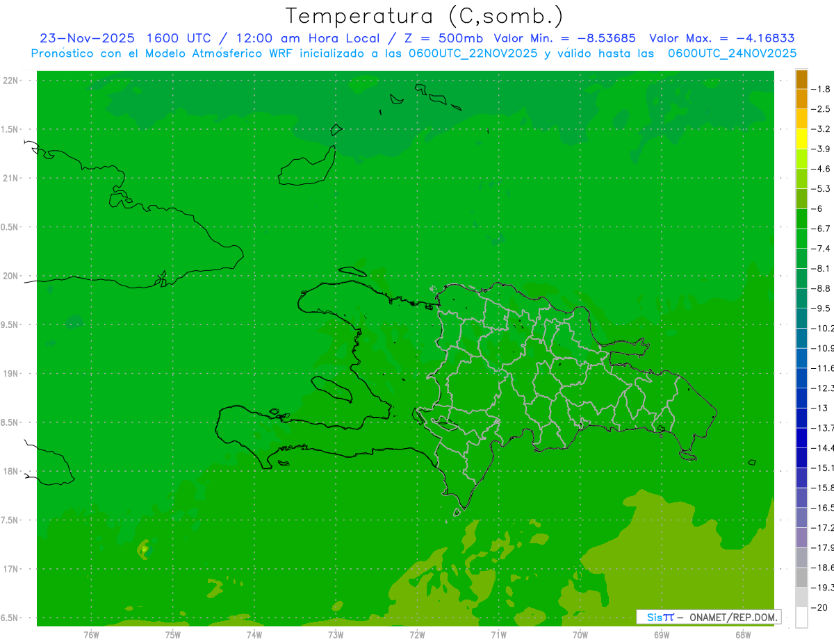Click the '68W' longitude label

[742, 634]
